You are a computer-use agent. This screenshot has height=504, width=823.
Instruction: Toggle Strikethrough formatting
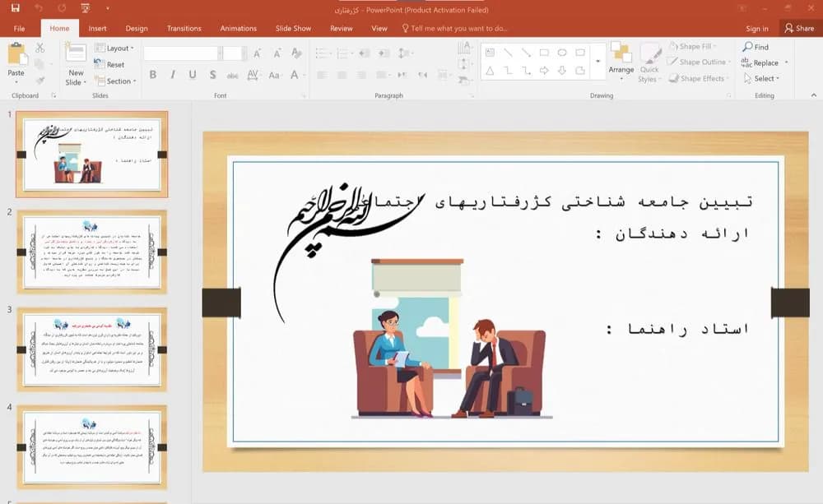pos(233,76)
